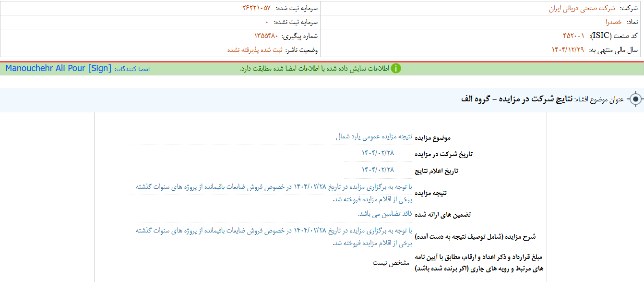Click the target icon beside disclosure title

tap(635, 99)
